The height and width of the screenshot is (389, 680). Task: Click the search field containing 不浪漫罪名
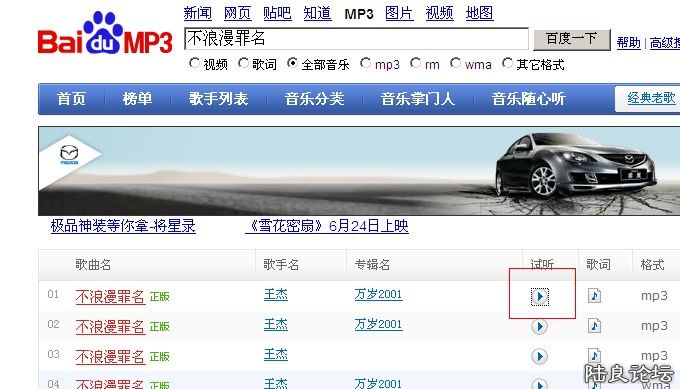[356, 39]
